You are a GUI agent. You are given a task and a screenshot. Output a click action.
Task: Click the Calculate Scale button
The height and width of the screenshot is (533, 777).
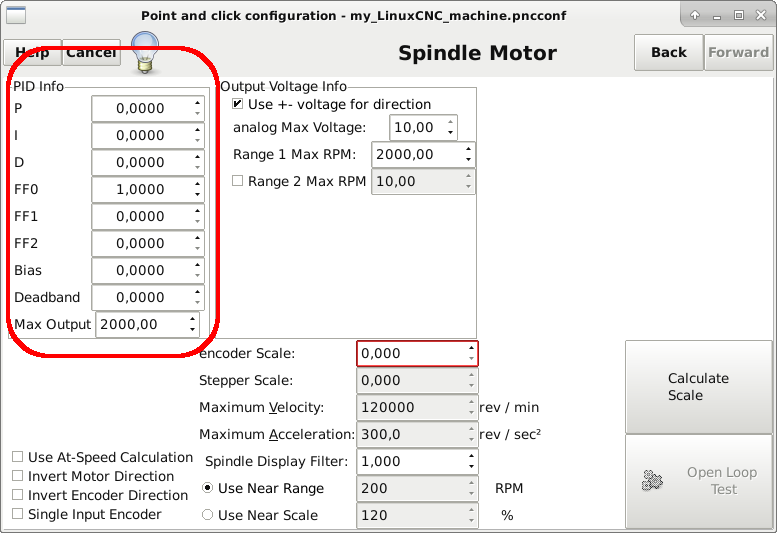[x=698, y=387]
